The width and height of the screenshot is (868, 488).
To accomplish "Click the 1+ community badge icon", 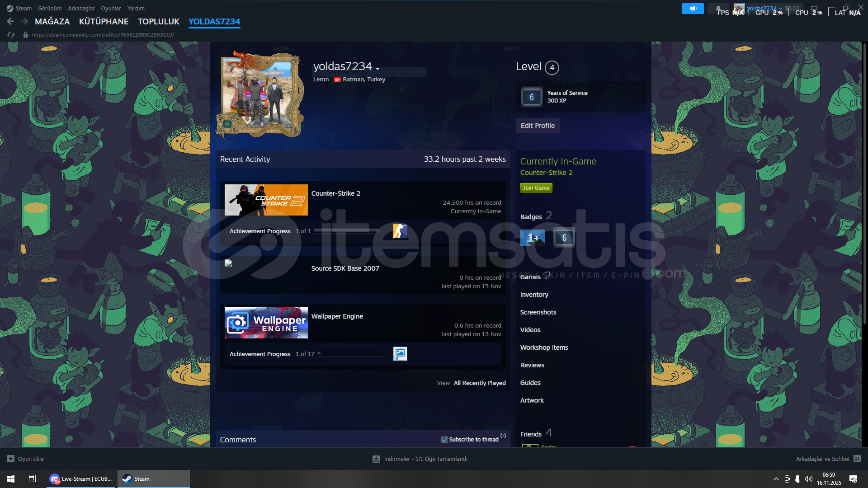I will click(533, 238).
